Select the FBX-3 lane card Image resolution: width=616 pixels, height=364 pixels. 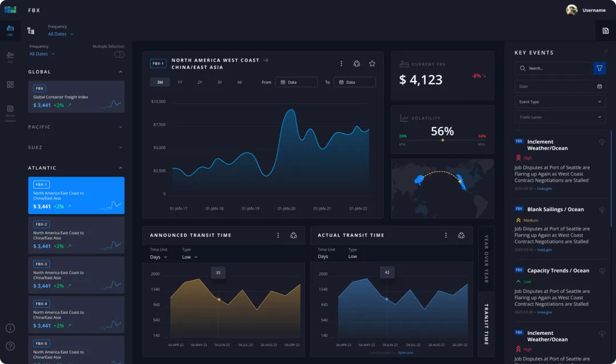(x=76, y=275)
